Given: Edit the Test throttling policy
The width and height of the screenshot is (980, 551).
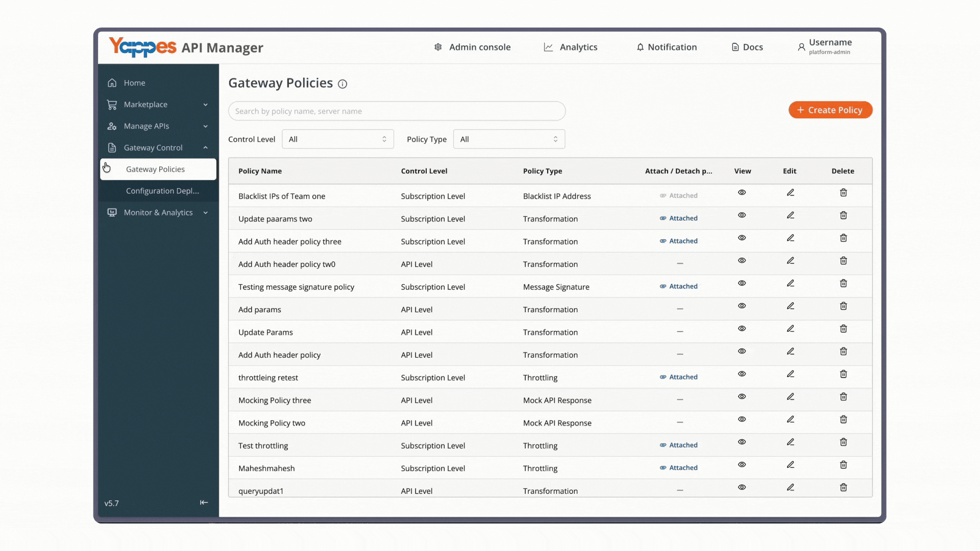Looking at the screenshot, I should 790,442.
